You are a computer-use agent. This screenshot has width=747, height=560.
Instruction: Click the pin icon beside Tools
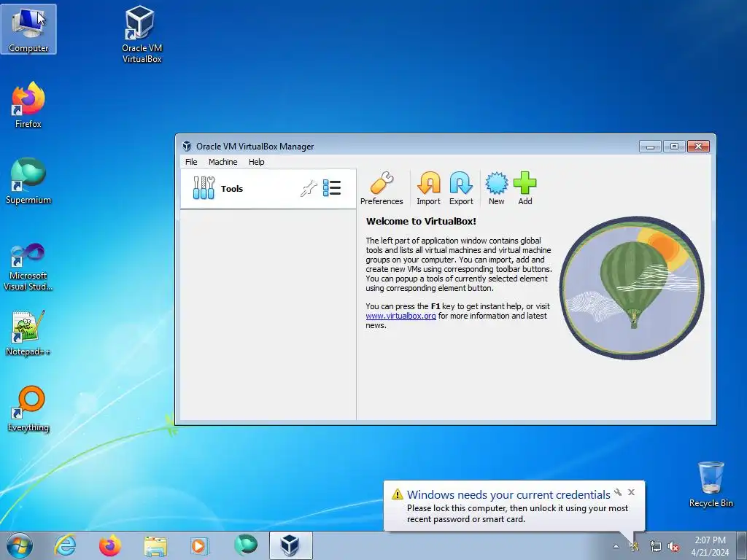(309, 189)
